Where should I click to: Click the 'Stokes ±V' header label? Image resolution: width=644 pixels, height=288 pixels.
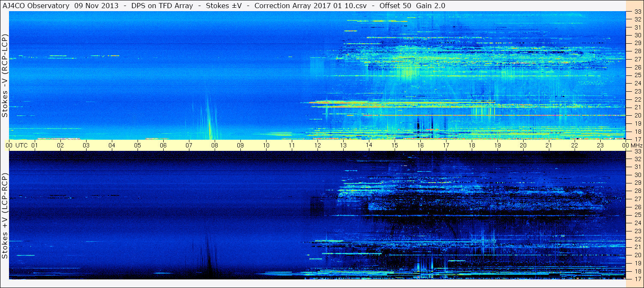pos(224,6)
